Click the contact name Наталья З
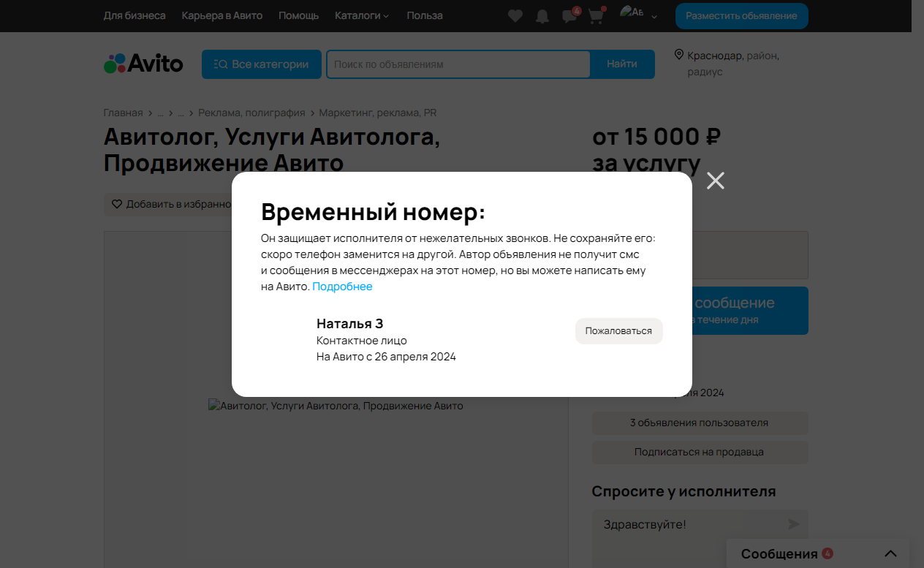The image size is (924, 568). (349, 323)
